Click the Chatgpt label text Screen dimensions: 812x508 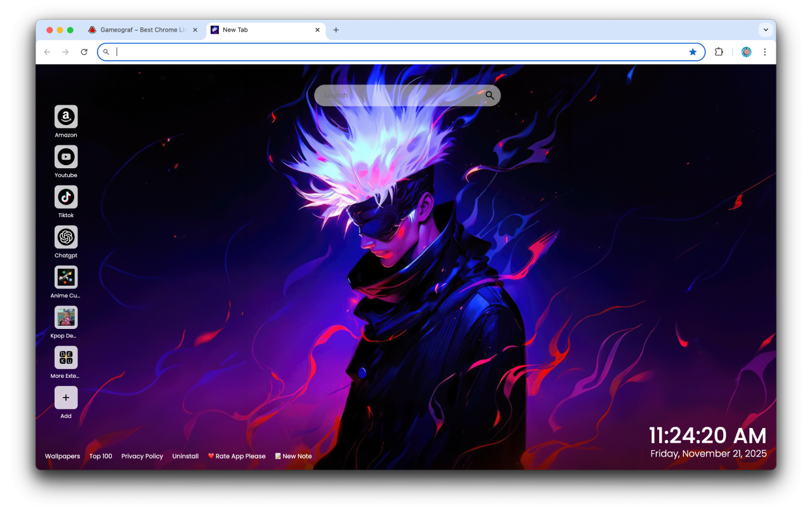pos(66,256)
